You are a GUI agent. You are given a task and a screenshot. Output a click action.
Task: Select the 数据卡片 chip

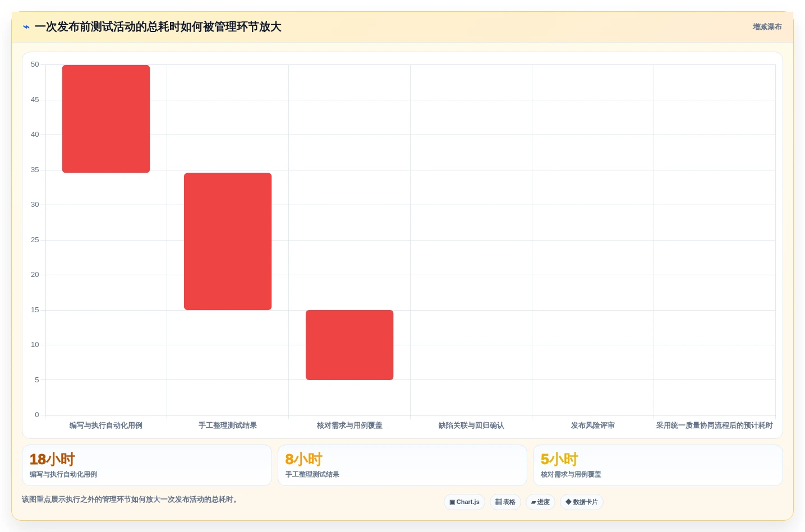point(582,502)
